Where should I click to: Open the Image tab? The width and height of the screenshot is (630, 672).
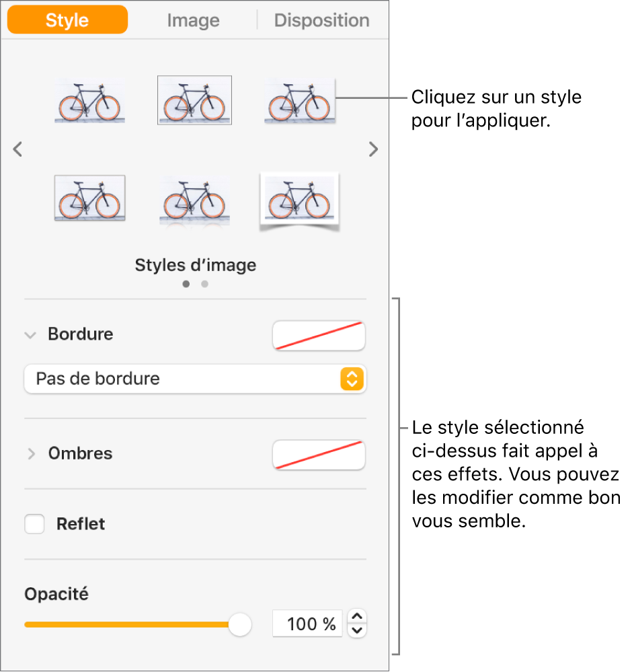point(193,20)
